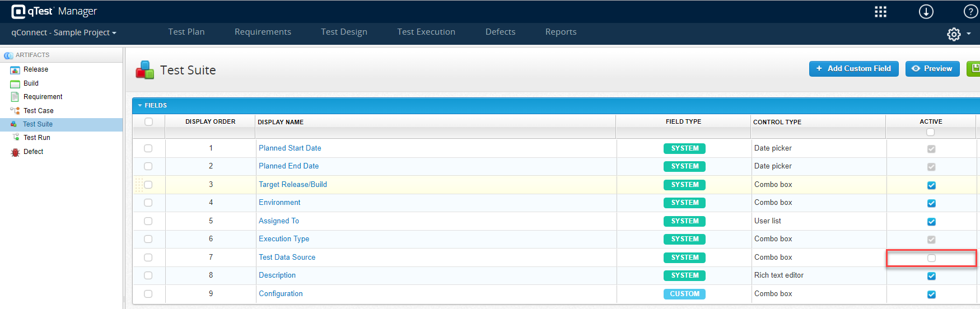
Task: Open the Configuration field link
Action: [x=281, y=294]
